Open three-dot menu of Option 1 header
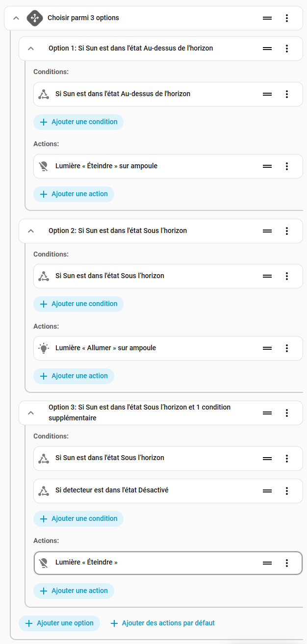The height and width of the screenshot is (644, 307). click(287, 49)
